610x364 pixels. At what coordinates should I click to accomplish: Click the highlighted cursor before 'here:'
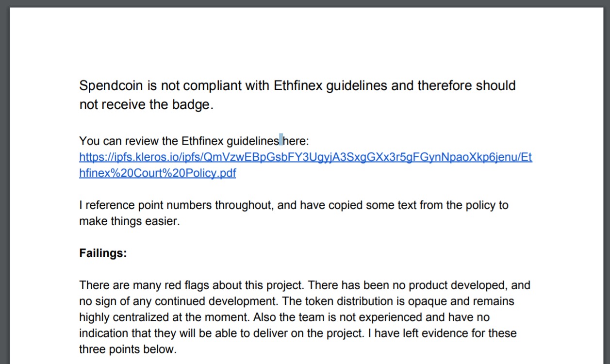[x=281, y=140]
